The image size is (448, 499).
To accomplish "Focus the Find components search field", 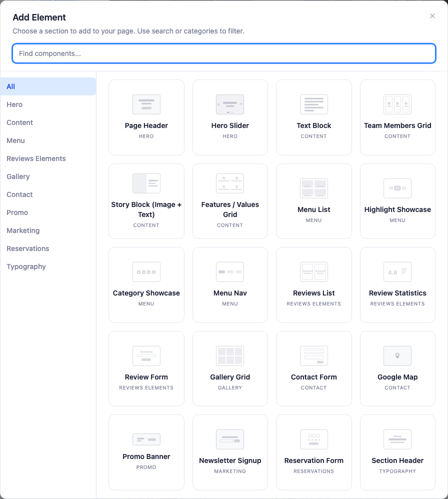I will click(224, 53).
